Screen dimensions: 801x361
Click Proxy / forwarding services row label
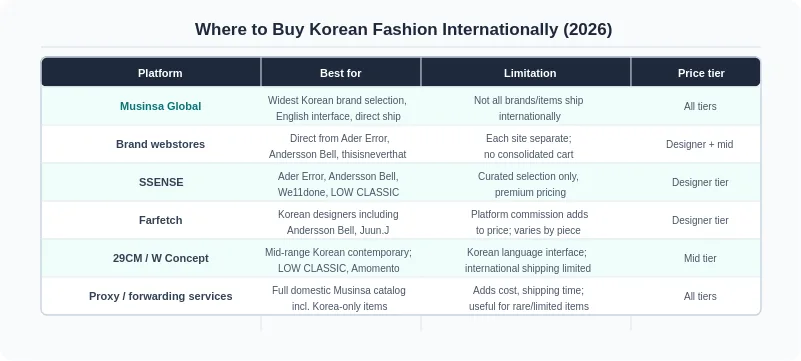click(x=160, y=296)
